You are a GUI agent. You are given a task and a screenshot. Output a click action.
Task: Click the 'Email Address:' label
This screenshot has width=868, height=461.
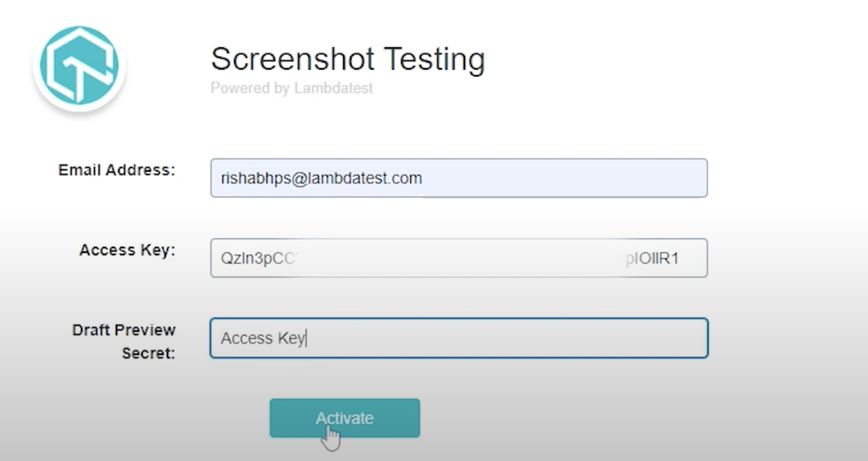click(117, 170)
